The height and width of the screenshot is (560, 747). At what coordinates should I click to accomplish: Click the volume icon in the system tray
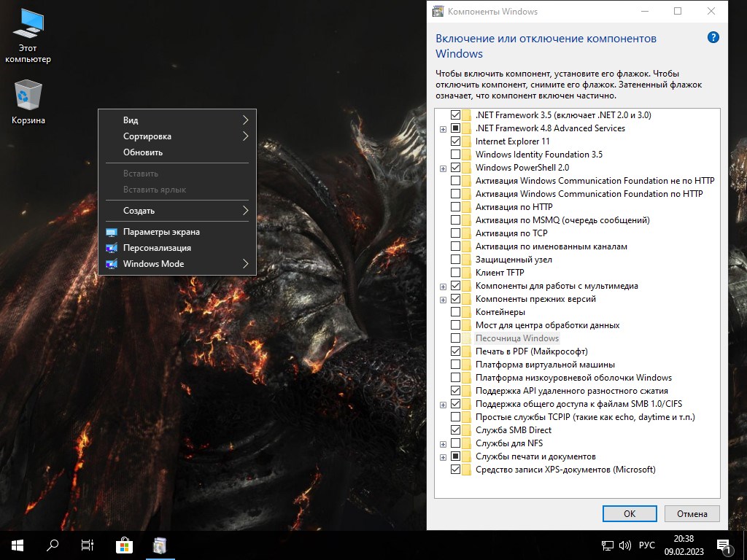click(x=624, y=545)
